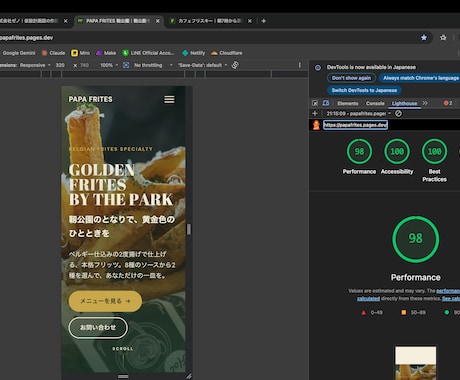Viewport: 460px width, 380px height.
Task: Edit the viewport height field showing 740
Action: coord(85,65)
